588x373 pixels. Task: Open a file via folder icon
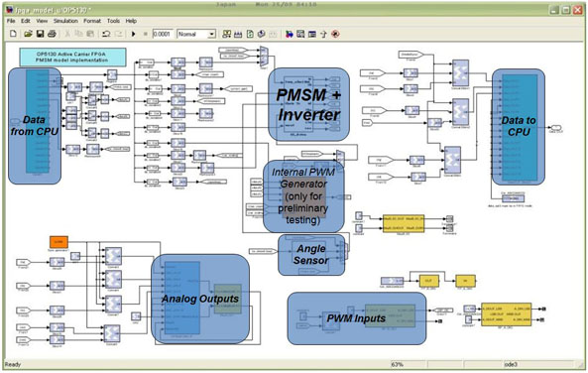pos(28,34)
